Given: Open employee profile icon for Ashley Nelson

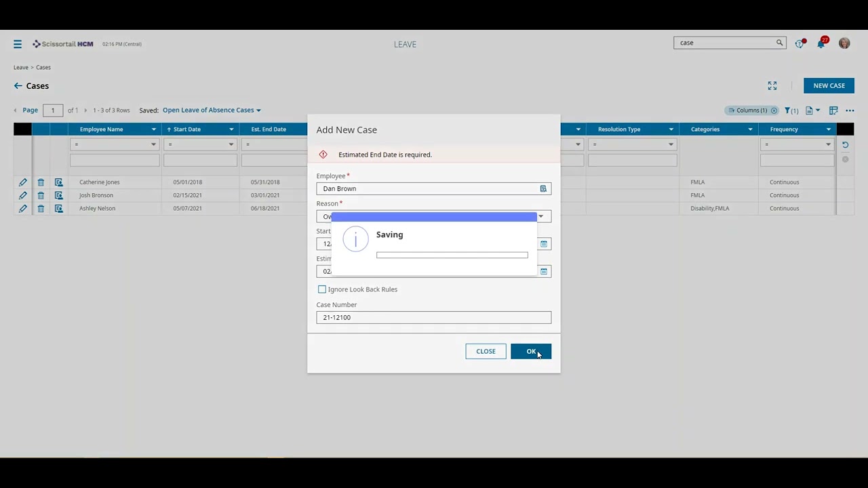Looking at the screenshot, I should pos(58,208).
